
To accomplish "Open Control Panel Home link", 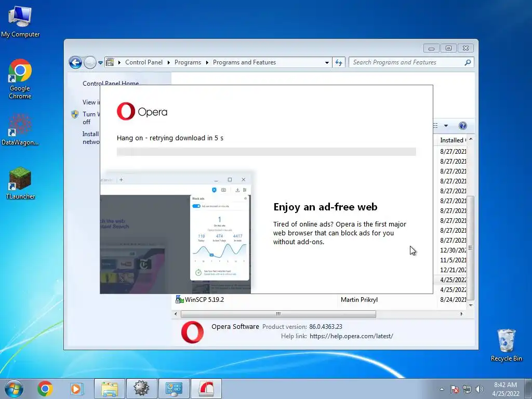I will click(111, 83).
